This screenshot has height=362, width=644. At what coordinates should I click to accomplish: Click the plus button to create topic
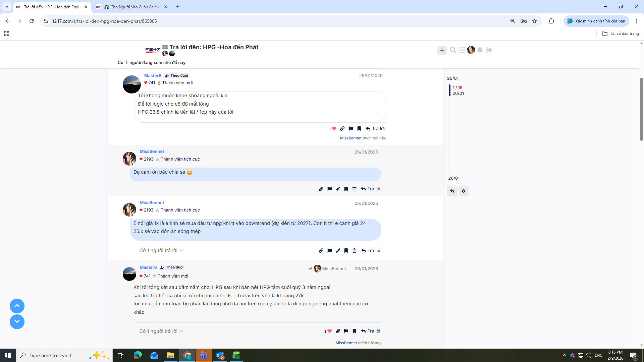pyautogui.click(x=442, y=50)
